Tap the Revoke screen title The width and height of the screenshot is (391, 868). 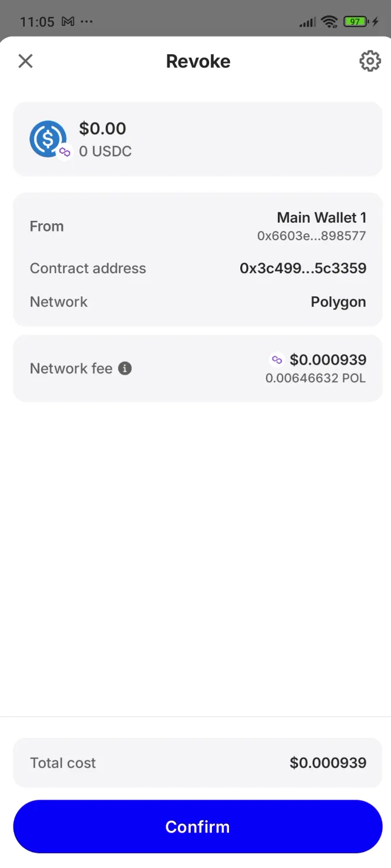pyautogui.click(x=198, y=61)
